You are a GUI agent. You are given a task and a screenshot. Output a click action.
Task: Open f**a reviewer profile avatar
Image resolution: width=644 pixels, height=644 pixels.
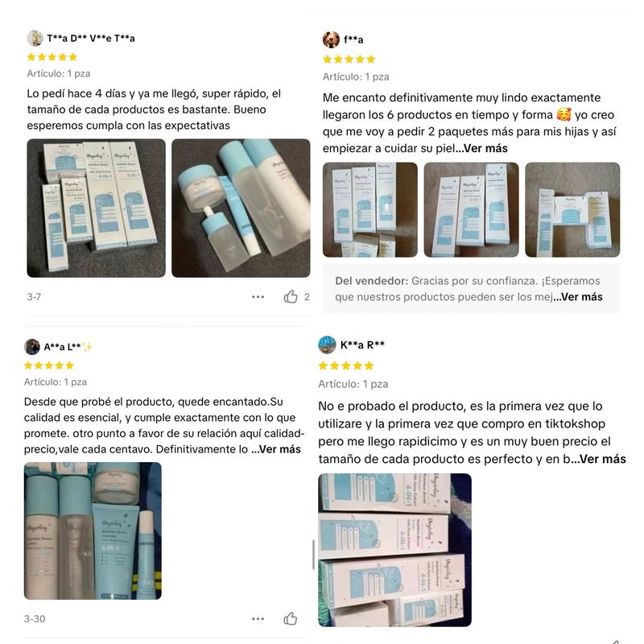(x=331, y=39)
